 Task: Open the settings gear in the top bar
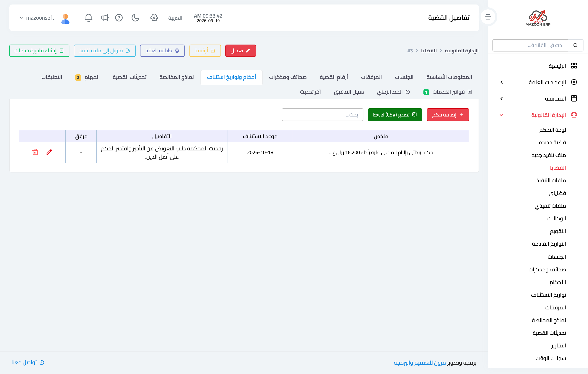[x=154, y=18]
